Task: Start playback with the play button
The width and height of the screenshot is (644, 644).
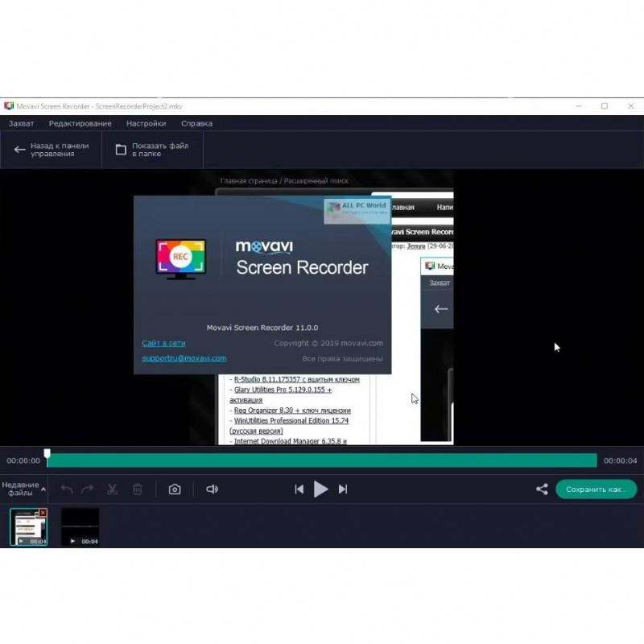Action: [x=320, y=489]
